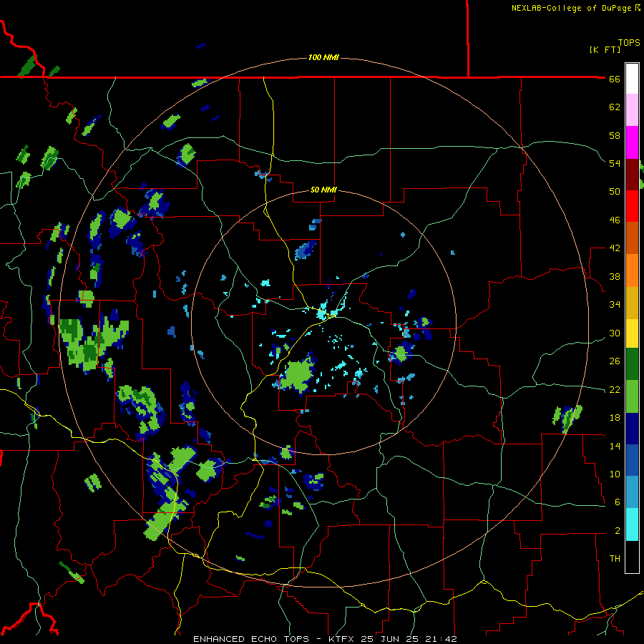This screenshot has width=644, height=644.
Task: Select the 26 legend value
Action: [x=615, y=361]
